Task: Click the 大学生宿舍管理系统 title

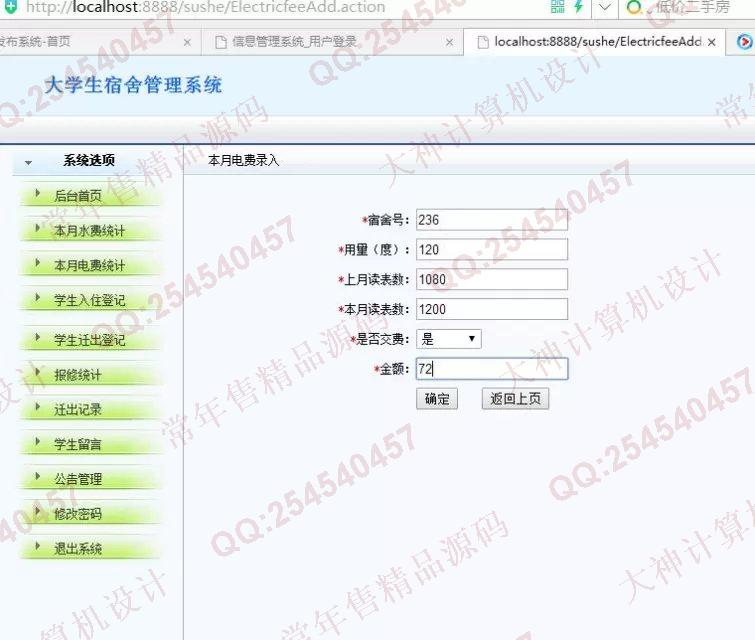Action: [x=133, y=85]
